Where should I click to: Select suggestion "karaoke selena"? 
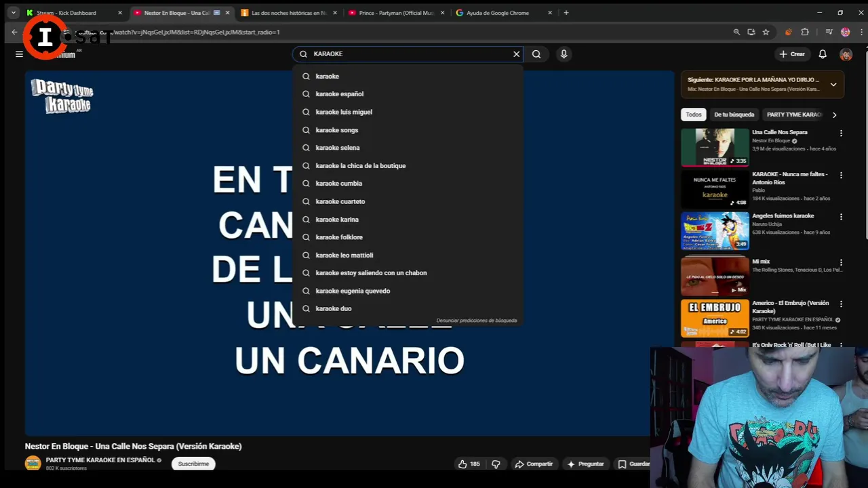point(408,148)
